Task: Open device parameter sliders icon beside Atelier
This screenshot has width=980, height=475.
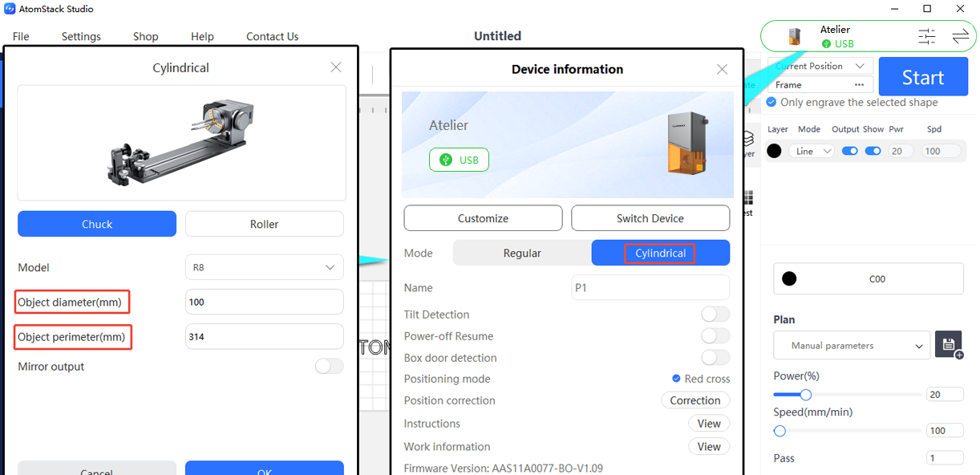Action: [x=927, y=36]
